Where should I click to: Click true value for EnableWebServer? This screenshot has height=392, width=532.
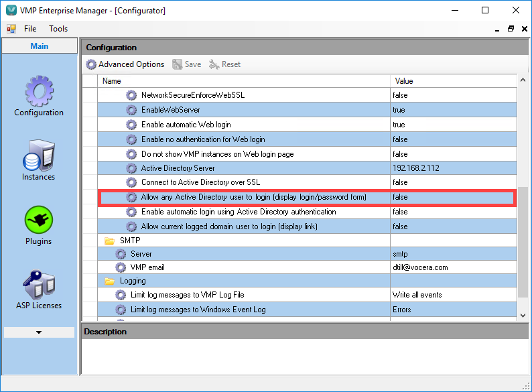click(x=399, y=110)
